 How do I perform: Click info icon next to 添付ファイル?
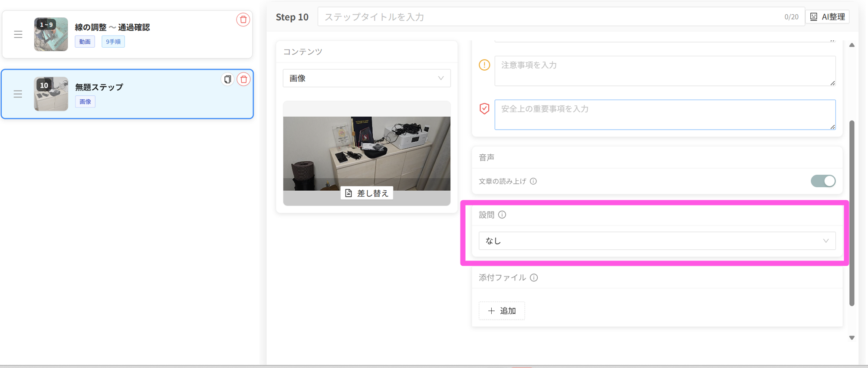(534, 277)
